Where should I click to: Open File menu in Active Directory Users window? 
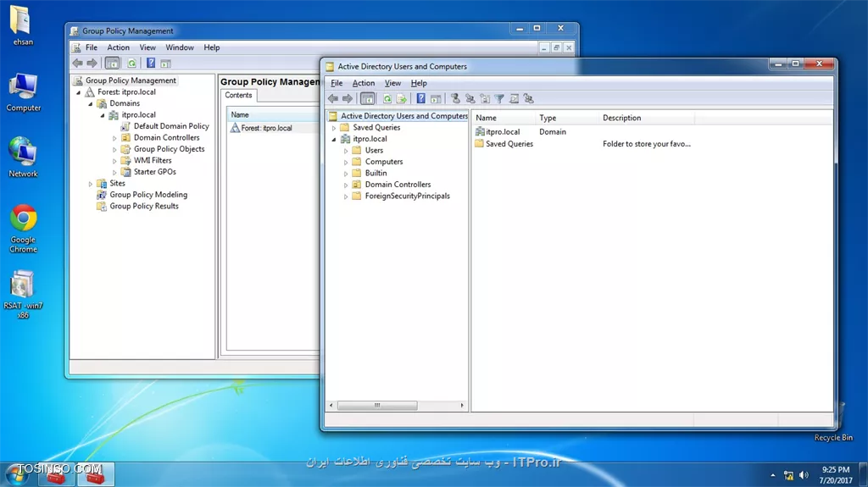(x=337, y=83)
